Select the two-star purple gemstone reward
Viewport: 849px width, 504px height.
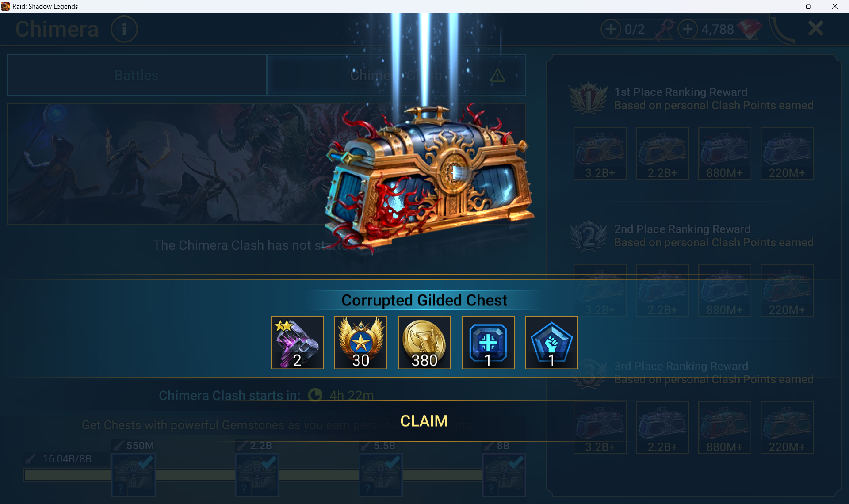297,343
